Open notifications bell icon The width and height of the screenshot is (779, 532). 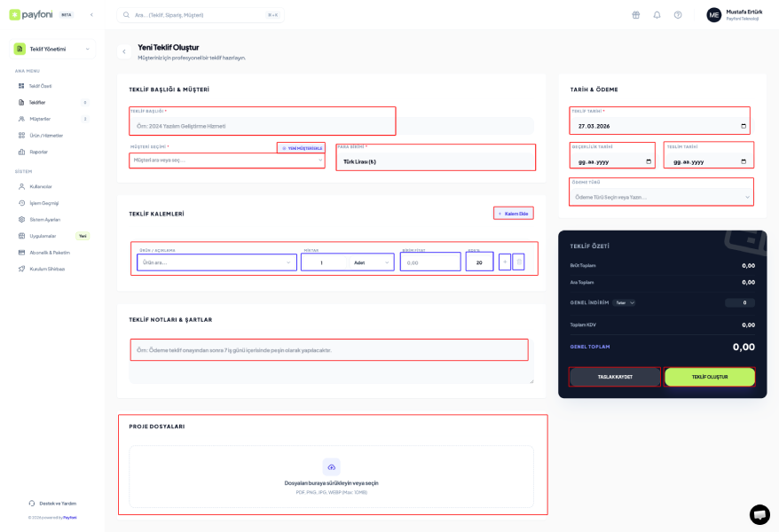click(657, 15)
